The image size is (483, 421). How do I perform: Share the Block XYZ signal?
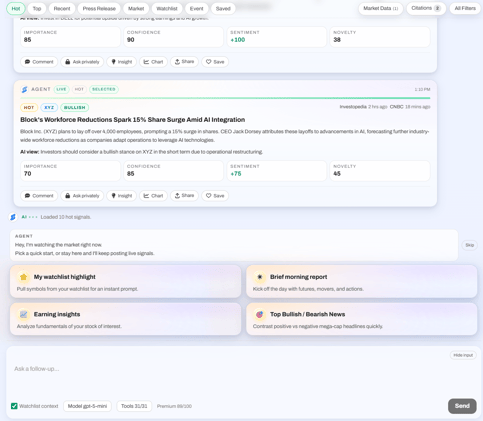[184, 196]
